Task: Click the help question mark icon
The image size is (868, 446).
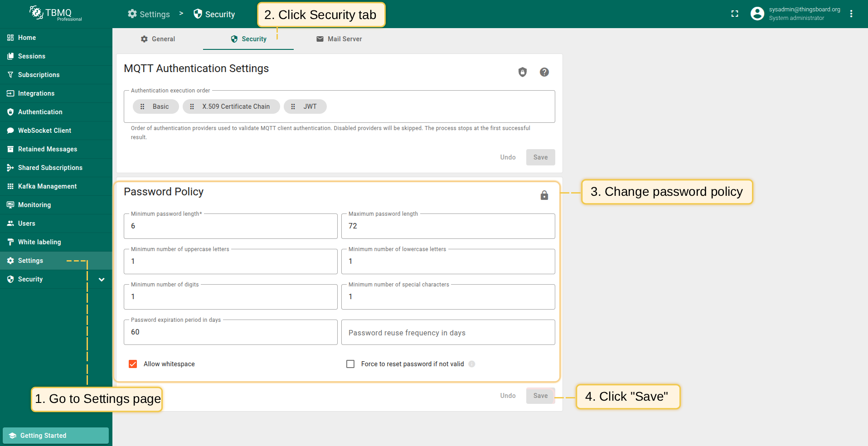Action: tap(544, 72)
